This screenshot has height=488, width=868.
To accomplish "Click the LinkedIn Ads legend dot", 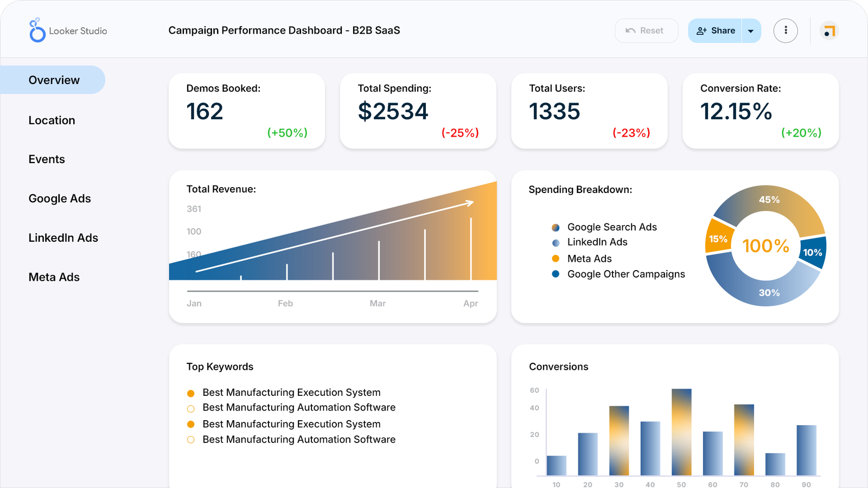I will click(556, 243).
